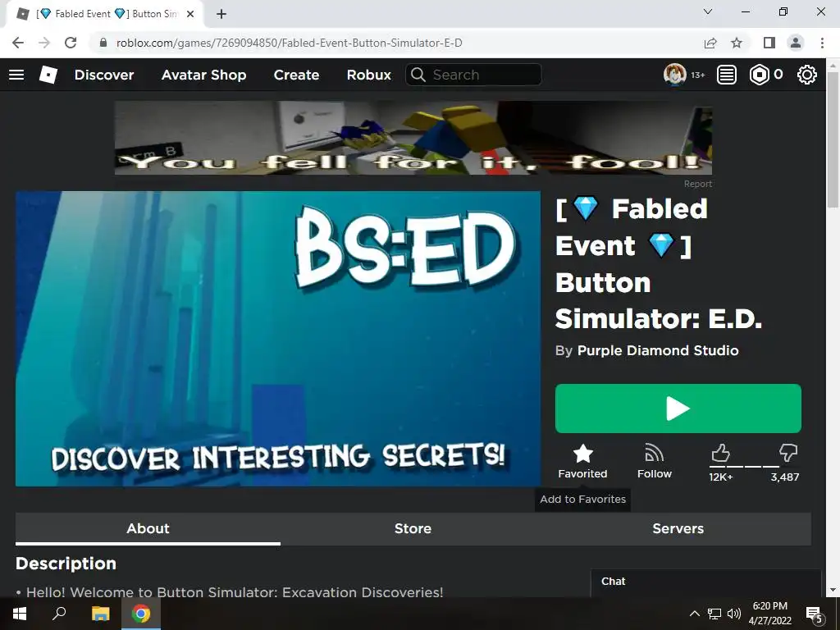Open Chrome profile icon

[x=796, y=43]
